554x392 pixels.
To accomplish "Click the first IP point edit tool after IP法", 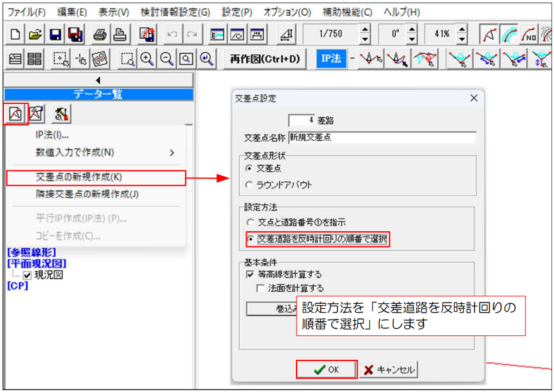I will [x=370, y=59].
